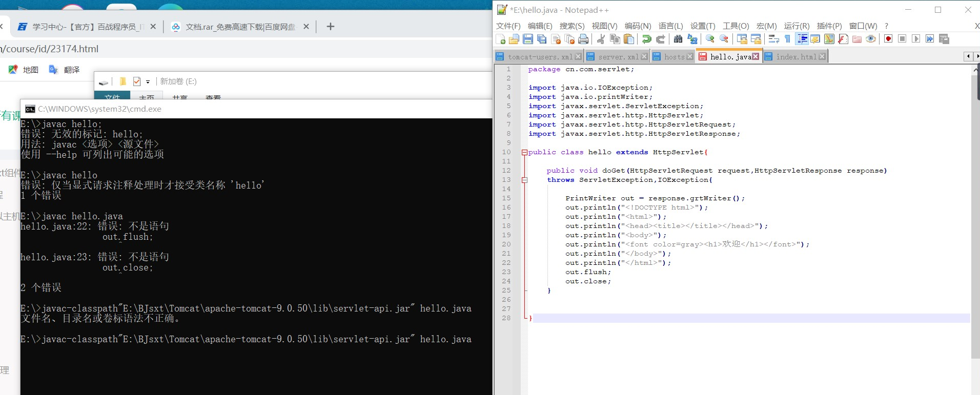Screen dimensions: 980x395
Task: Open the 地图 bookmark
Action: (24, 70)
